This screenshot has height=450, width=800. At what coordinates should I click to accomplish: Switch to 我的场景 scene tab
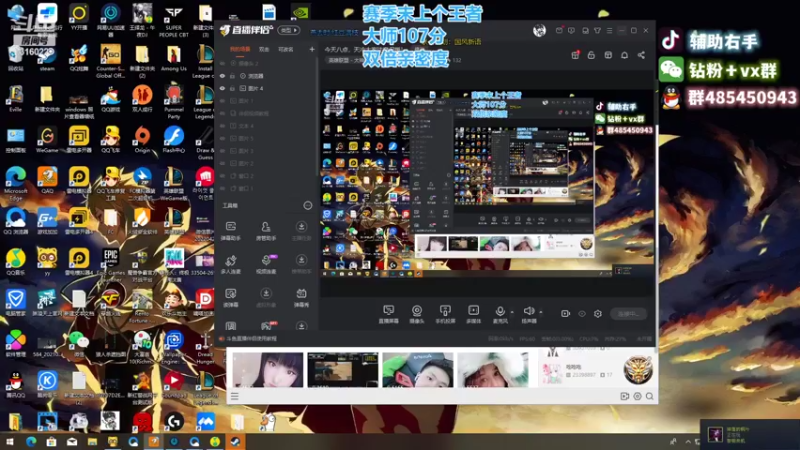pos(240,49)
